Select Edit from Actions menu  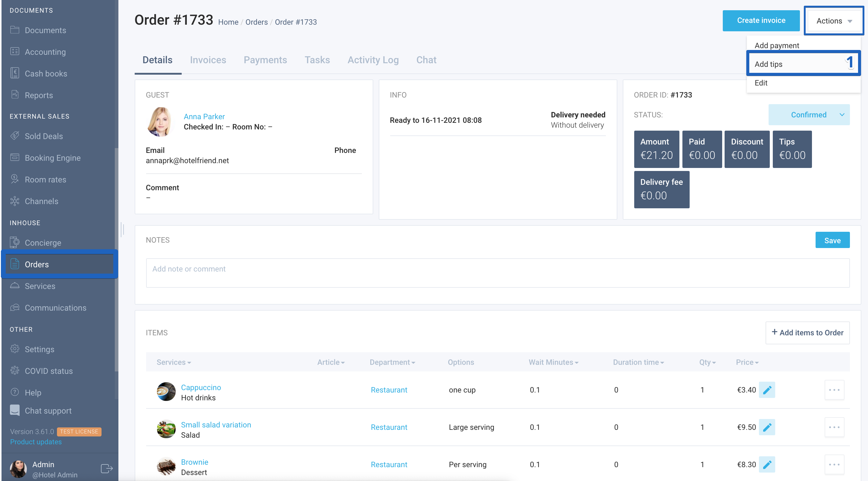click(x=803, y=83)
